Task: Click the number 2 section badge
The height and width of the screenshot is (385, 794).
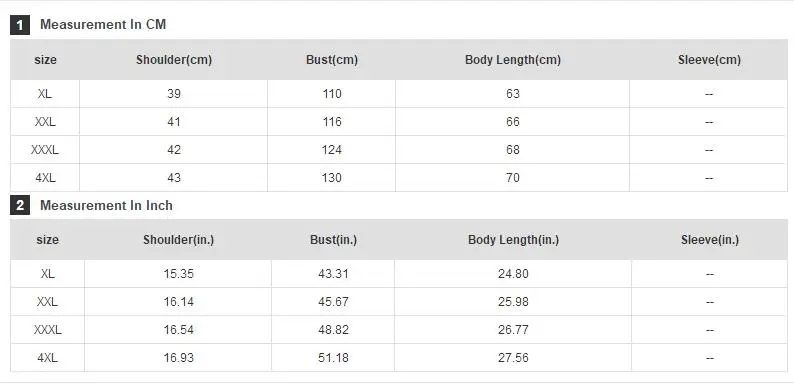Action: [x=20, y=205]
